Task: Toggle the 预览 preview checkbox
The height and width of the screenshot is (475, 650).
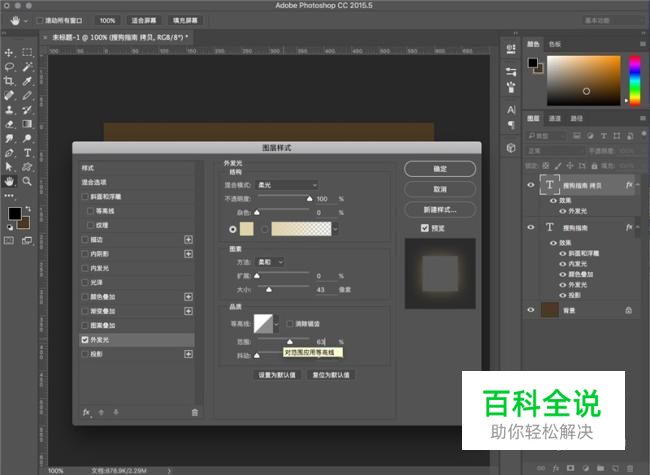Action: [424, 228]
